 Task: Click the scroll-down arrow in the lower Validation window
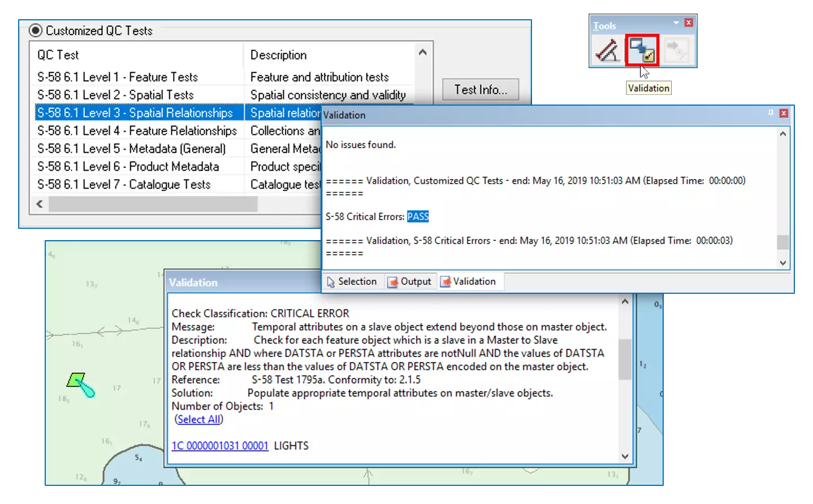click(625, 455)
